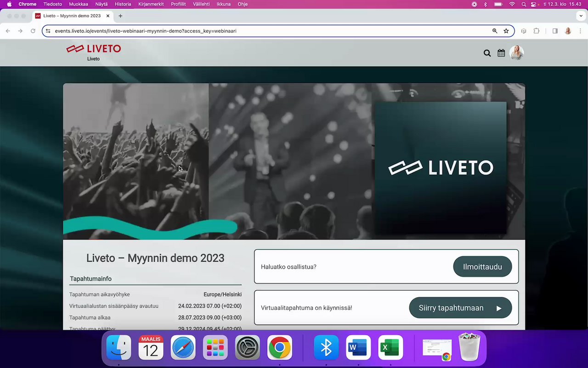Click the 24.02.2023 07.00 date value
Viewport: 588px width, 368px height.
pyautogui.click(x=210, y=306)
